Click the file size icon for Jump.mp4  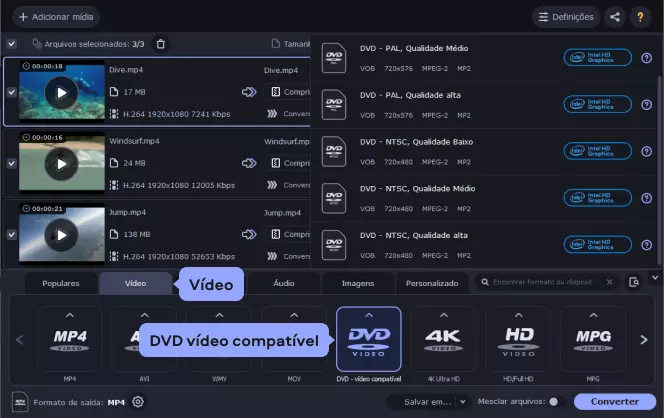coord(114,234)
